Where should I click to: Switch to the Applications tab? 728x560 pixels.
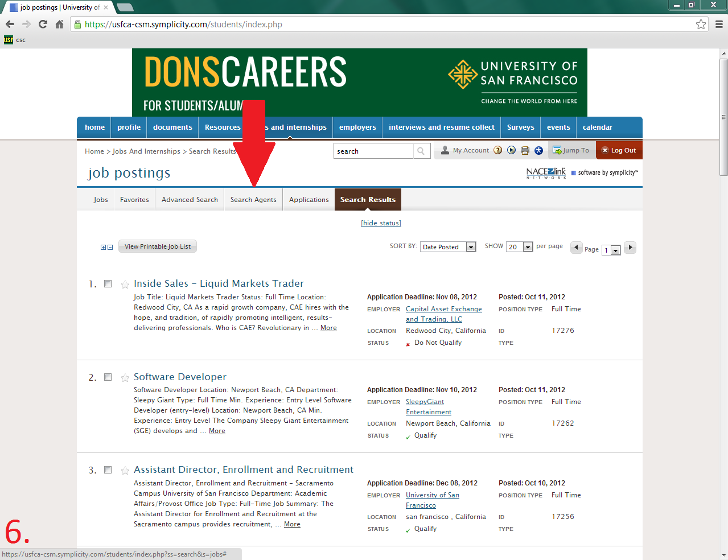coord(309,200)
